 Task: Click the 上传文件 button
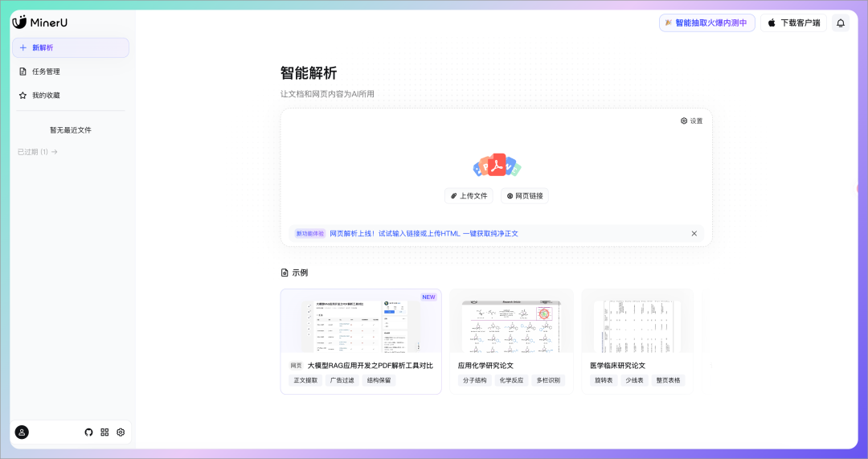pyautogui.click(x=469, y=195)
